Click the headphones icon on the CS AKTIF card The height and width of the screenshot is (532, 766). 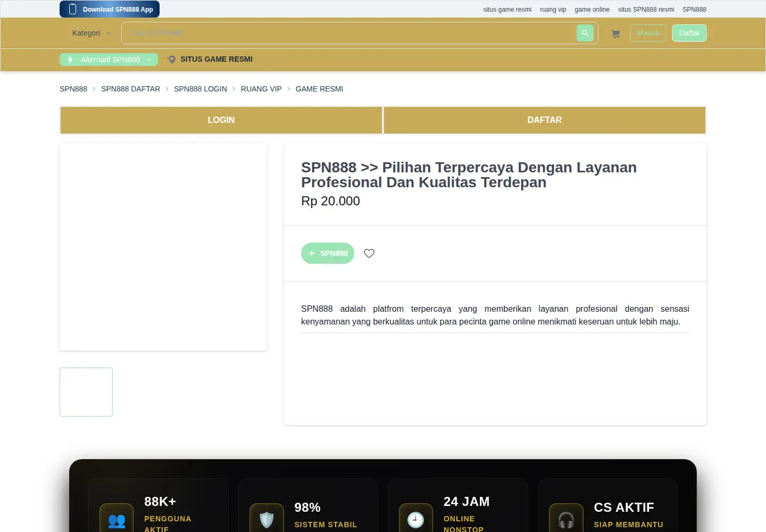pos(566,520)
